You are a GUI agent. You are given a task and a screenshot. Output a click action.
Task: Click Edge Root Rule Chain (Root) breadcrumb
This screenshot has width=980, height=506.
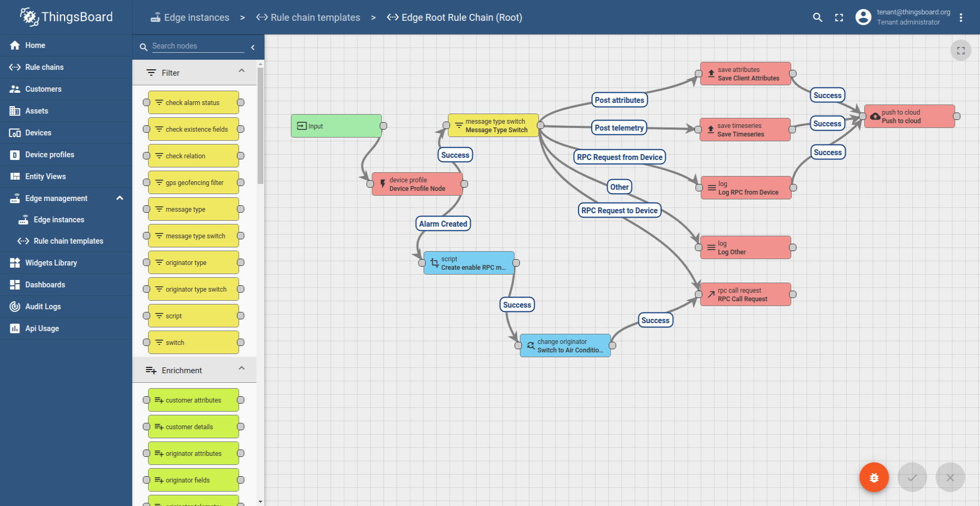click(x=455, y=18)
